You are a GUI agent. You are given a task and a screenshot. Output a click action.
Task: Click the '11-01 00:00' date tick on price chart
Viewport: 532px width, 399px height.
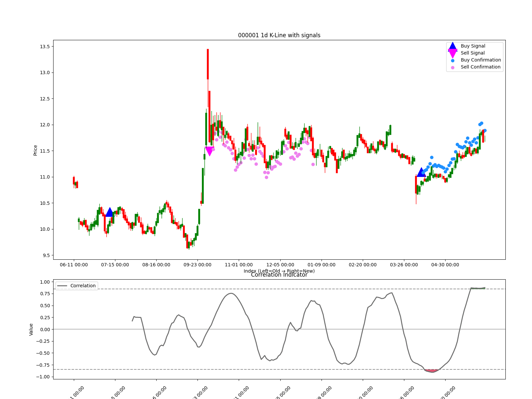pyautogui.click(x=239, y=265)
